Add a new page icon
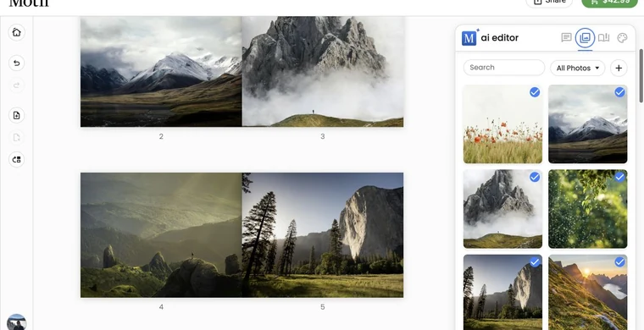The width and height of the screenshot is (644, 330). [16, 115]
